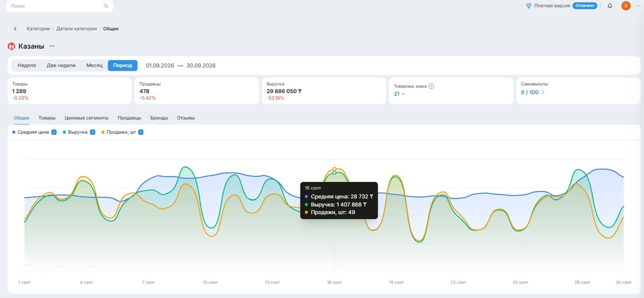The image size is (644, 298).
Task: Toggle the Средняя цена series checkbox
Action: click(x=54, y=132)
